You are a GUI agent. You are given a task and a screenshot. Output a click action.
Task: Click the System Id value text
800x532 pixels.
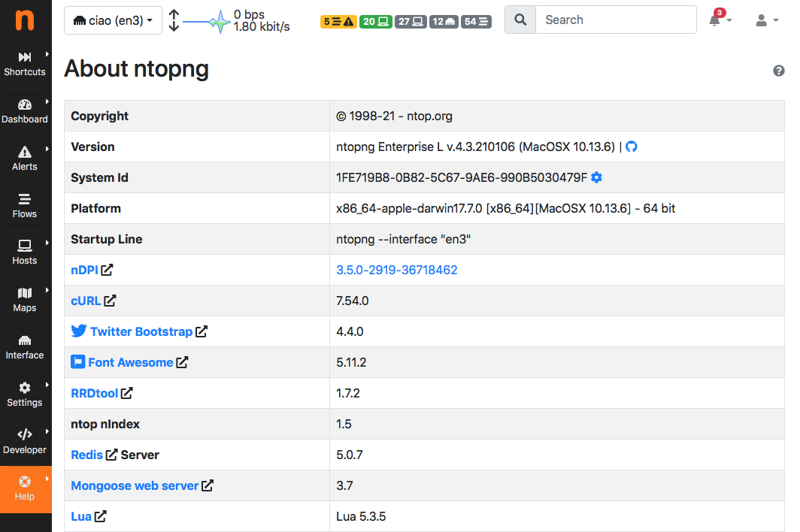coord(462,177)
